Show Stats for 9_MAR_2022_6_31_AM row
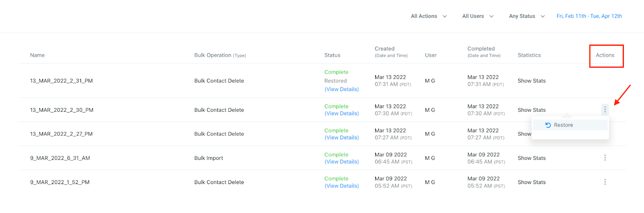Image resolution: width=644 pixels, height=213 pixels. point(531,158)
